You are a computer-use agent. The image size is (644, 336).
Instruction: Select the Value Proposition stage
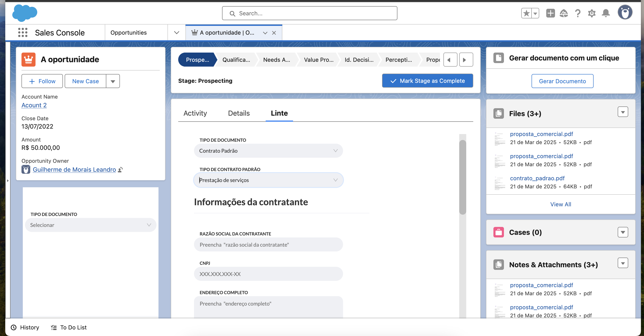[x=318, y=60]
